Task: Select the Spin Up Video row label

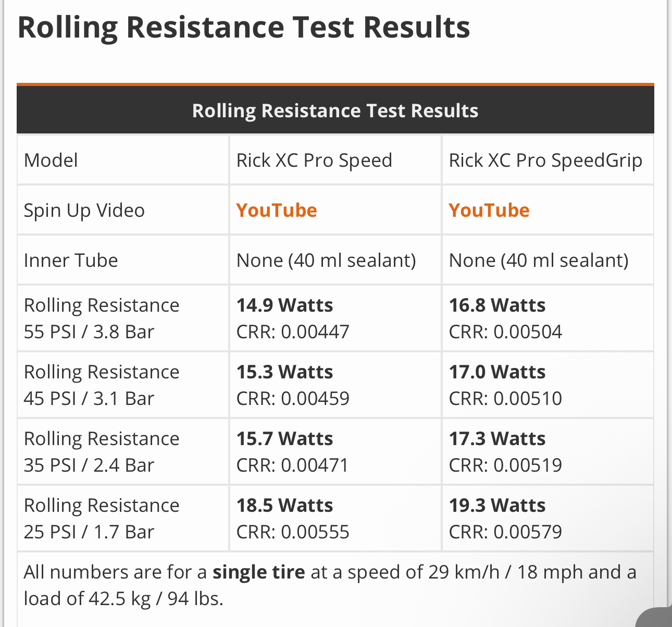Action: coord(84,210)
